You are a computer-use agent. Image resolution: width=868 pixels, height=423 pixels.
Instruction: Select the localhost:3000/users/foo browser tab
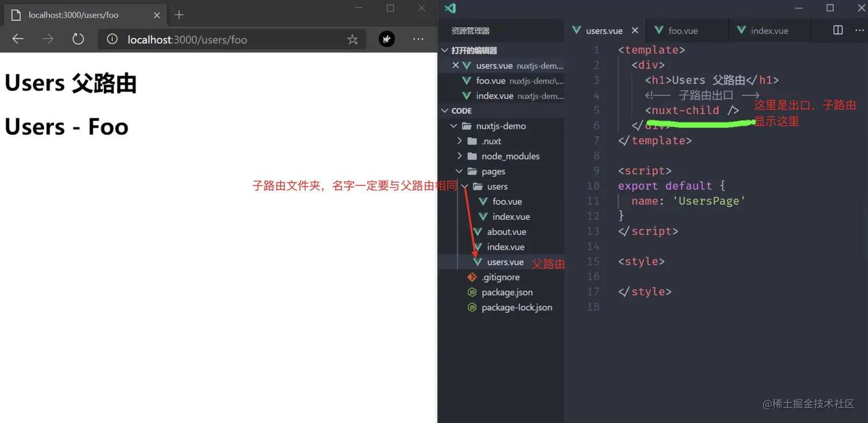click(x=86, y=15)
